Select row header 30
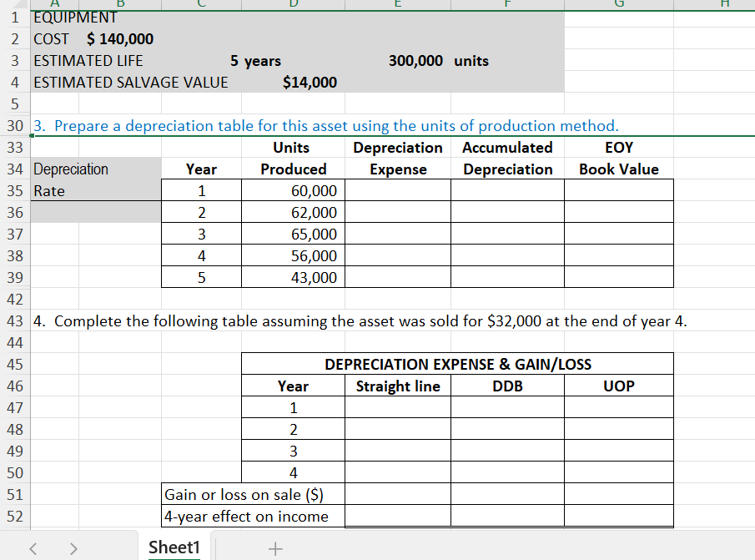755x560 pixels. click(x=15, y=126)
